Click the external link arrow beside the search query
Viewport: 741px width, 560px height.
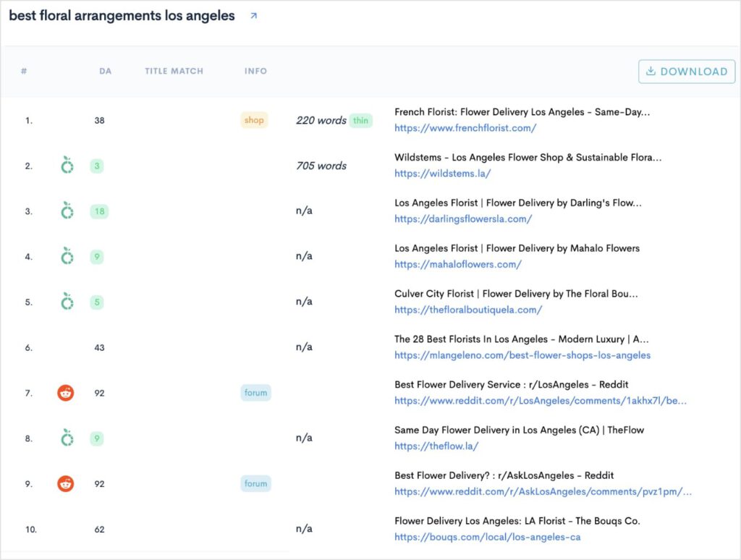pos(253,15)
